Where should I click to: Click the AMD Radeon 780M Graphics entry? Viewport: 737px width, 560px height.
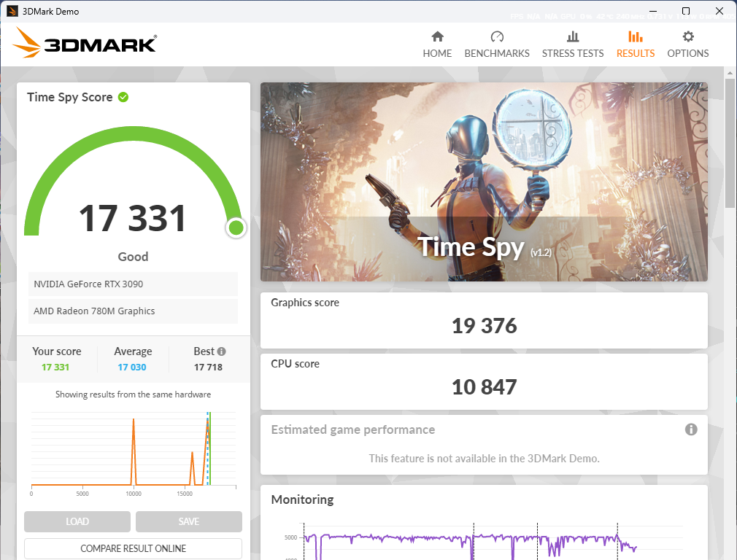click(133, 311)
